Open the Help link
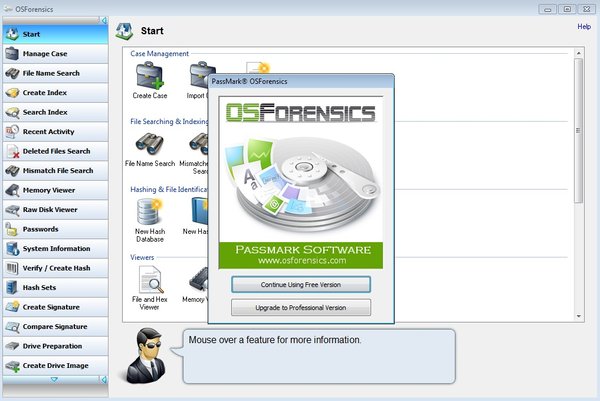Viewport: 600px width, 401px height. click(x=584, y=26)
